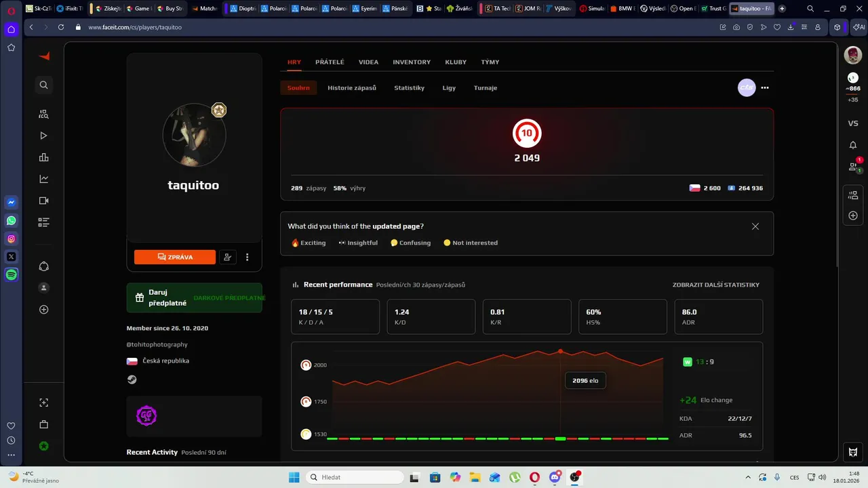The image size is (868, 488).
Task: Choose Exciting feedback option
Action: (309, 243)
